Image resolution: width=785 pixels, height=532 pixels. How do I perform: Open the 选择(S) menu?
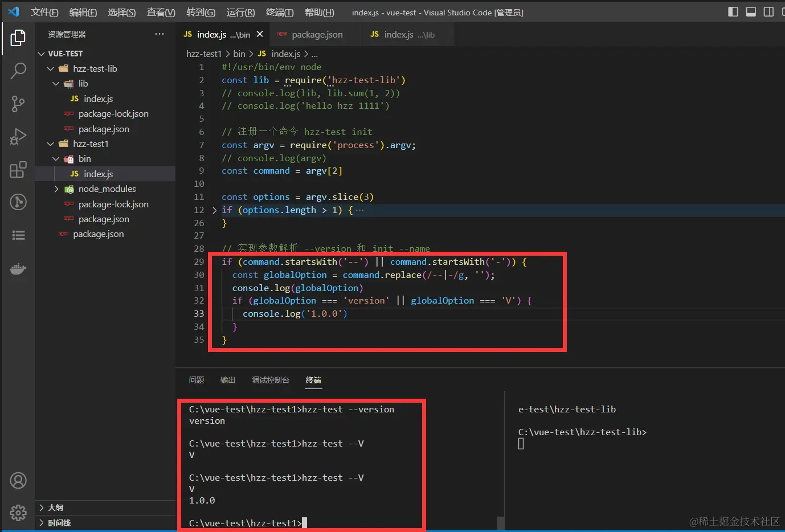click(122, 12)
